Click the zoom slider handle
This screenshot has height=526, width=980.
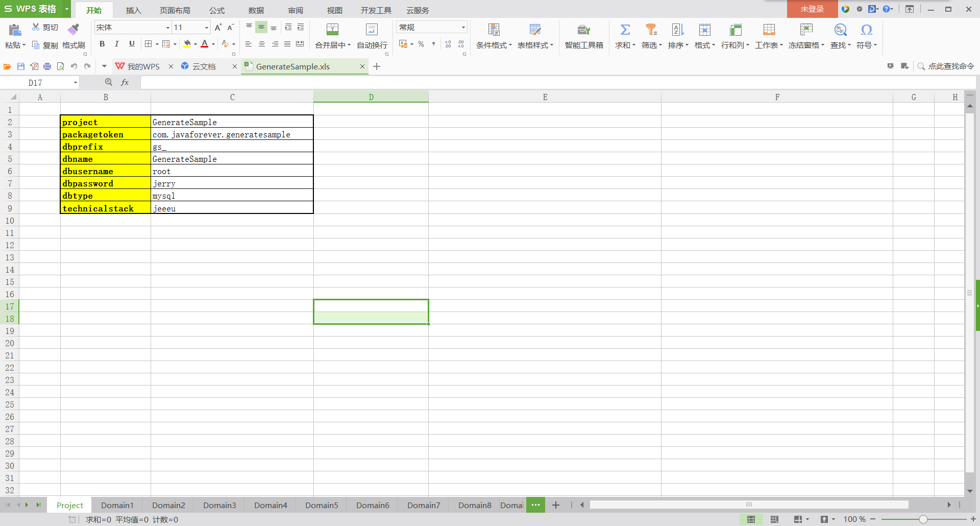coord(923,519)
